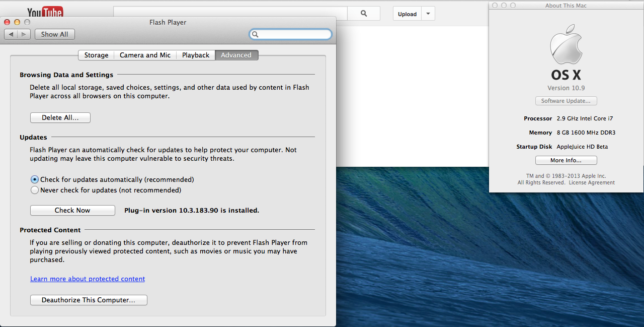Focus the Flash Player preferences search field
644x327 pixels.
point(291,34)
